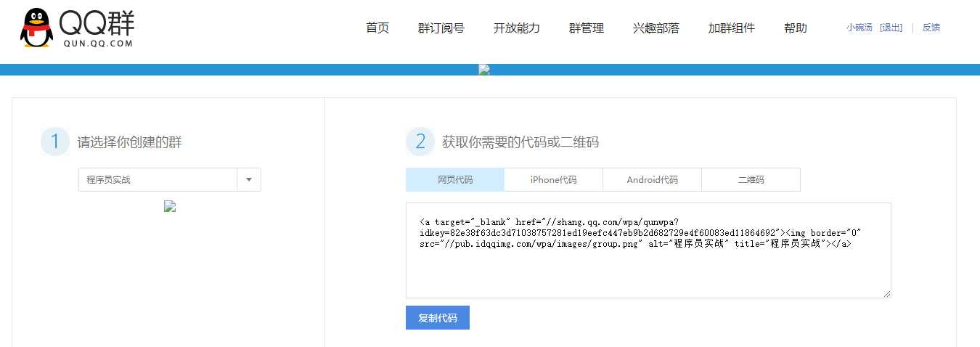Visit 兴趣部落 from the nav bar
Screen dimensions: 980x347
click(656, 28)
